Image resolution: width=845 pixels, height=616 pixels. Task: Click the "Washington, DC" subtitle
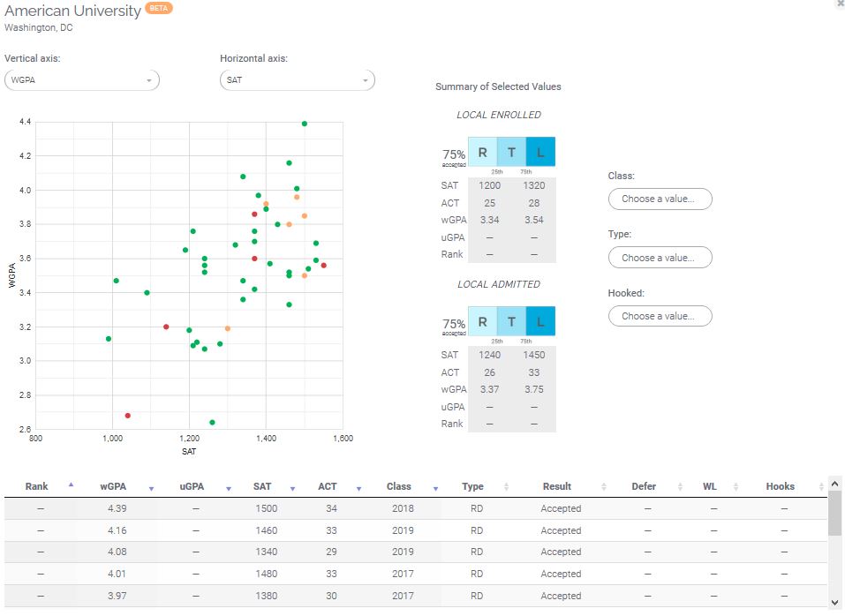coord(39,27)
